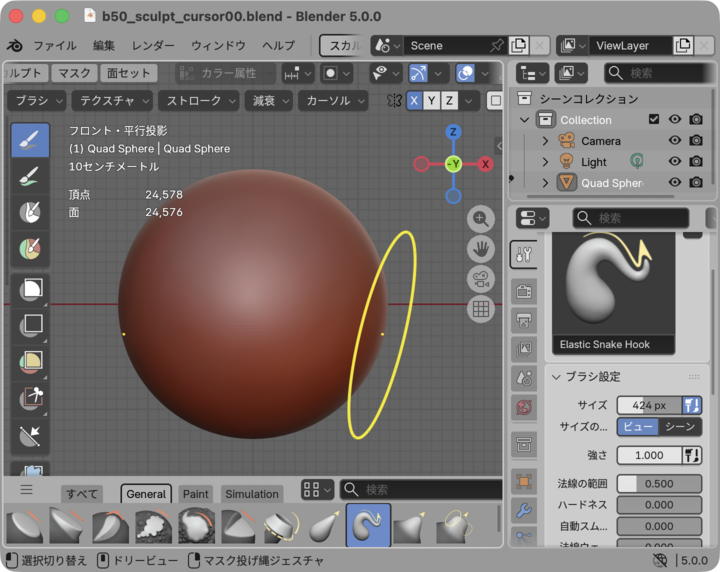Click the pan view hand button

[481, 249]
